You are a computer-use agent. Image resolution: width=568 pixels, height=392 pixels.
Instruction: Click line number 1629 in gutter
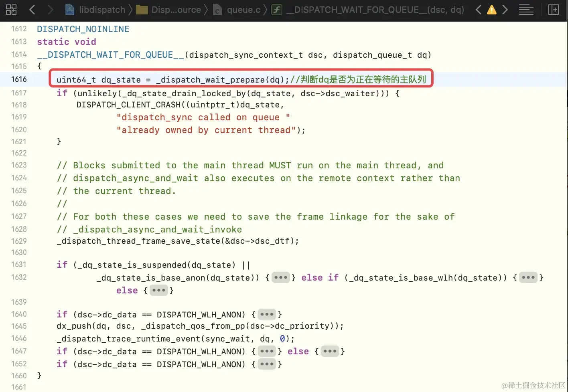19,241
